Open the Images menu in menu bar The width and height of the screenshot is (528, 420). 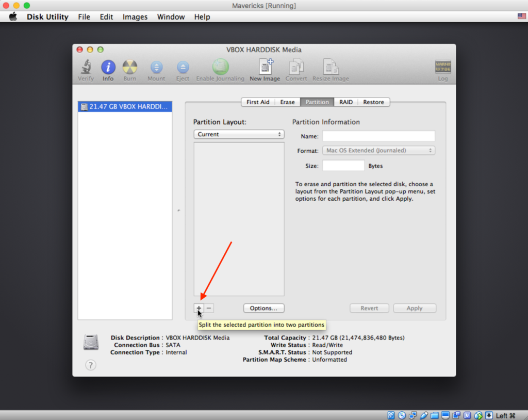click(x=135, y=17)
